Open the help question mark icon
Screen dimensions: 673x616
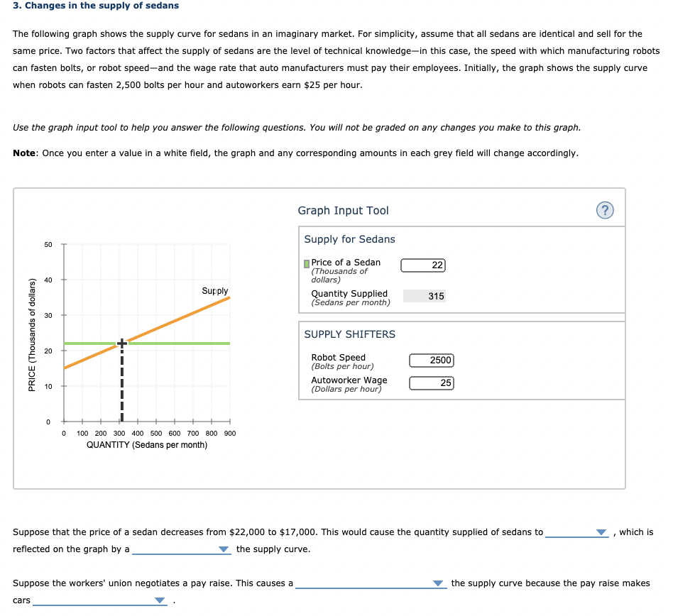605,209
